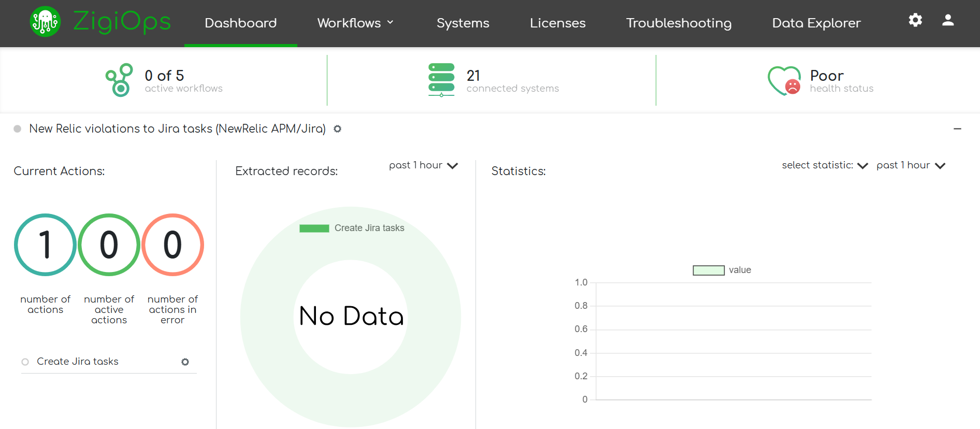
Task: Toggle the 'value' legend in Statistics chart
Action: click(709, 270)
